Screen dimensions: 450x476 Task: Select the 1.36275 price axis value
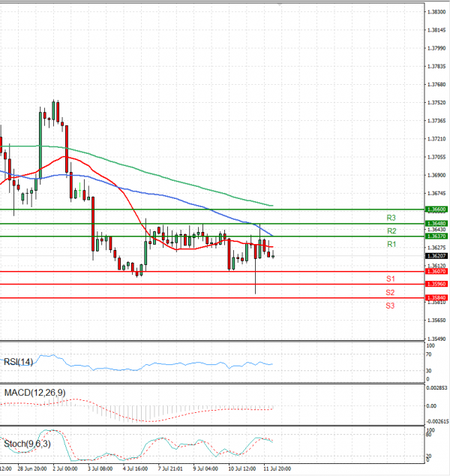click(436, 248)
